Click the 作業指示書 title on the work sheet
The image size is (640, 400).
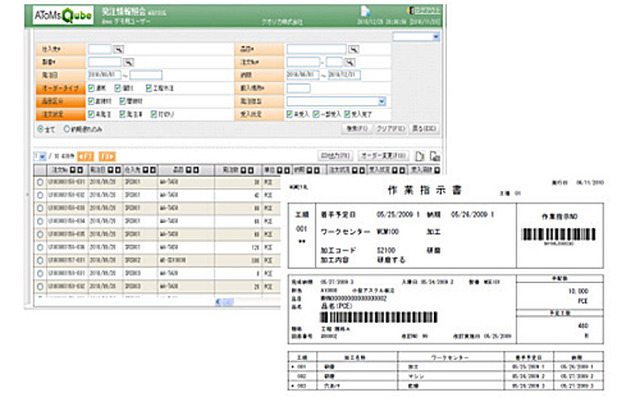click(424, 190)
